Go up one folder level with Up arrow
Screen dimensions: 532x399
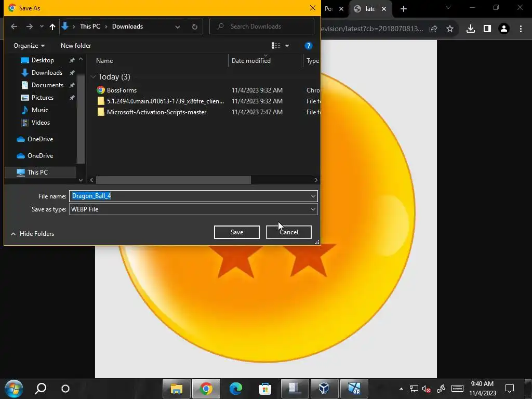(52, 26)
